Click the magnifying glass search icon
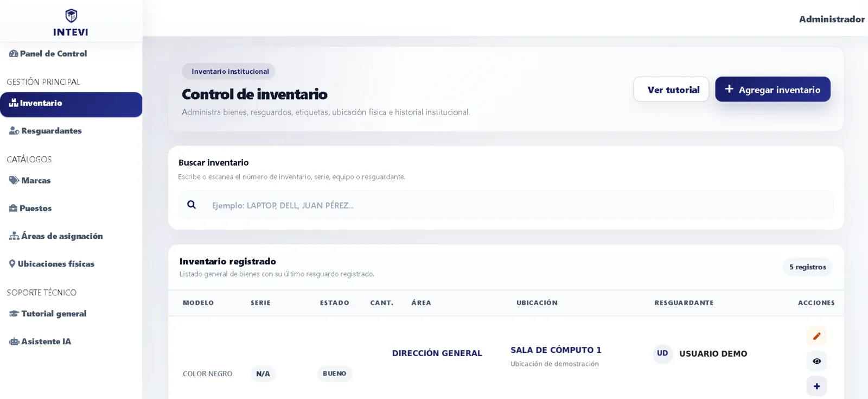Image resolution: width=868 pixels, height=399 pixels. (192, 205)
